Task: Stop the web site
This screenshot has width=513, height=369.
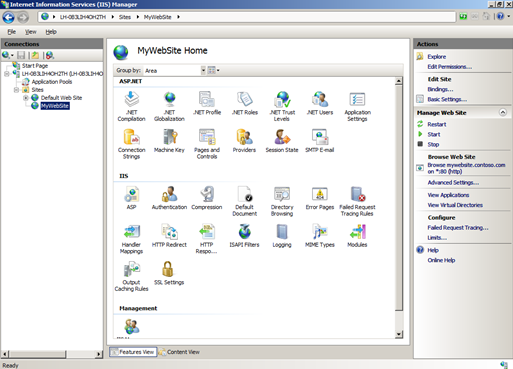Action: tap(433, 144)
